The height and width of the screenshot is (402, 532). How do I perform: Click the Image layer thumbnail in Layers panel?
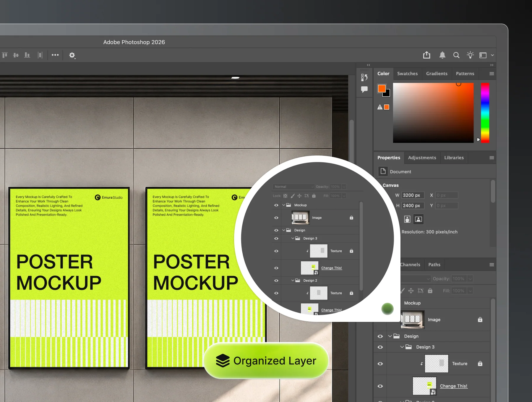(x=412, y=320)
